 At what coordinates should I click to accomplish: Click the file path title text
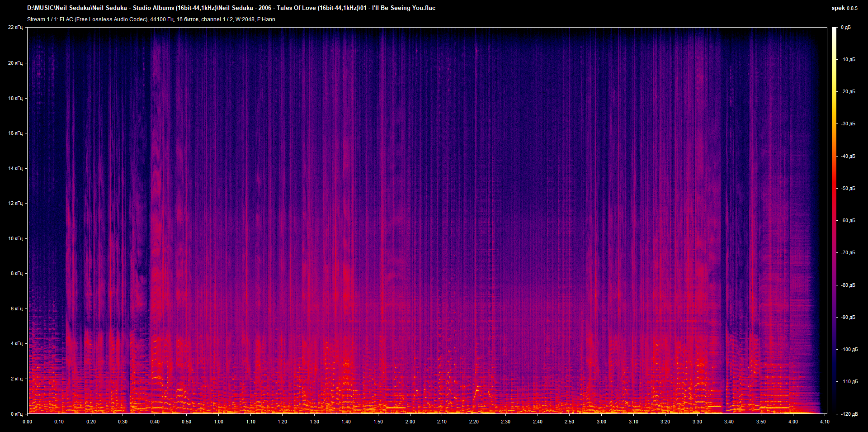[x=231, y=8]
